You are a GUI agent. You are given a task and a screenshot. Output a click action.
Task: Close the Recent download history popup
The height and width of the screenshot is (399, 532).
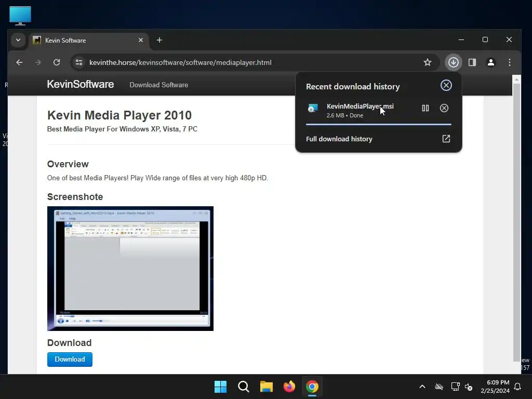pyautogui.click(x=446, y=85)
